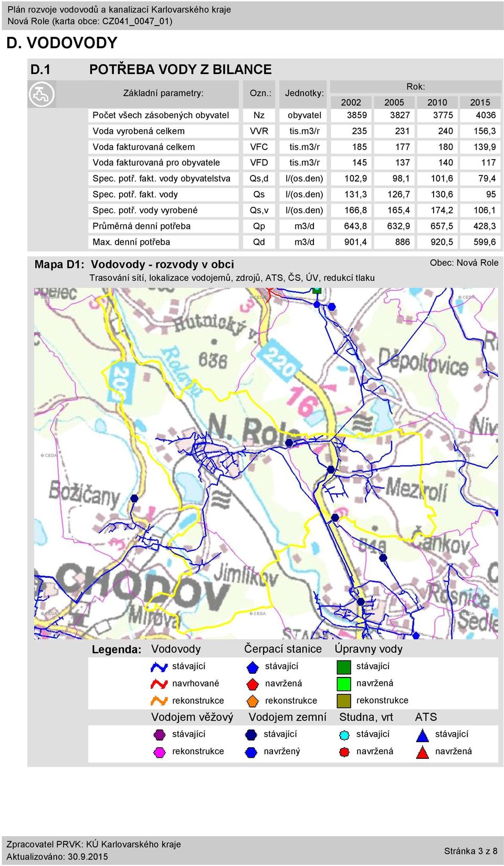This screenshot has height=866, width=504.
Task: Click the value '3859' in the 2002 column
Action: [357, 115]
